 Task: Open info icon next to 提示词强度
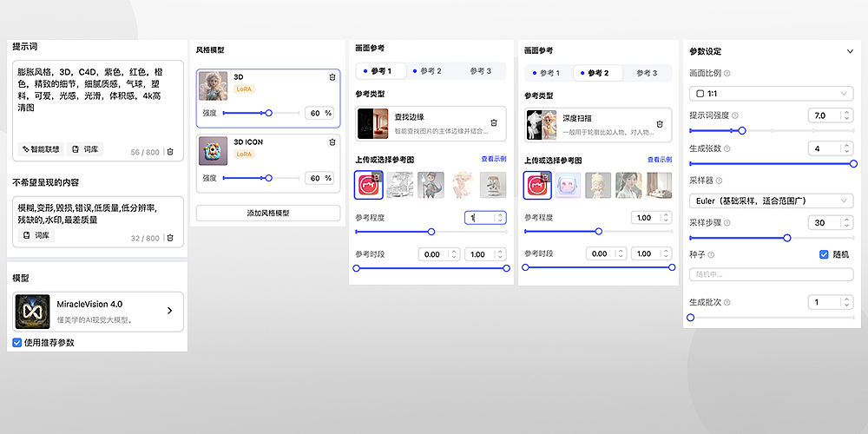(x=735, y=115)
